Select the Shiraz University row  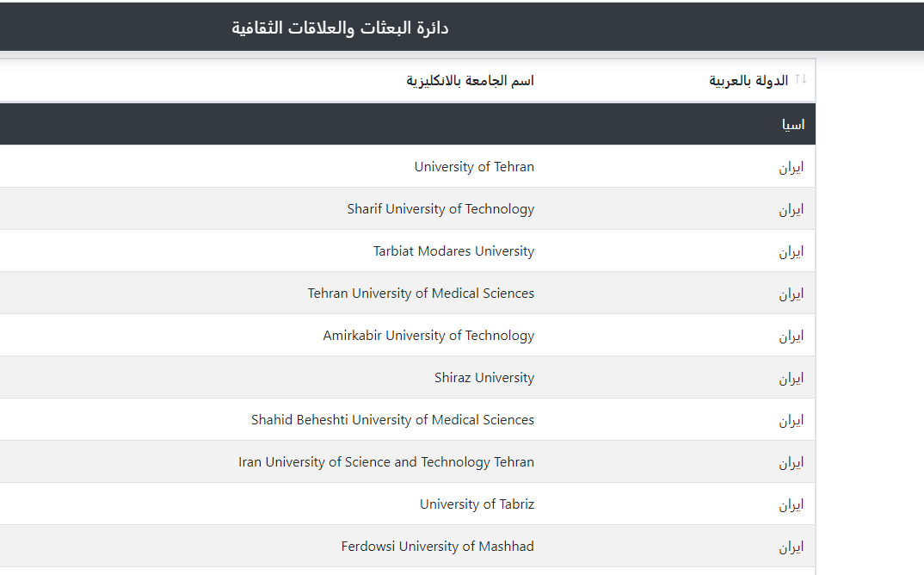tap(408, 377)
